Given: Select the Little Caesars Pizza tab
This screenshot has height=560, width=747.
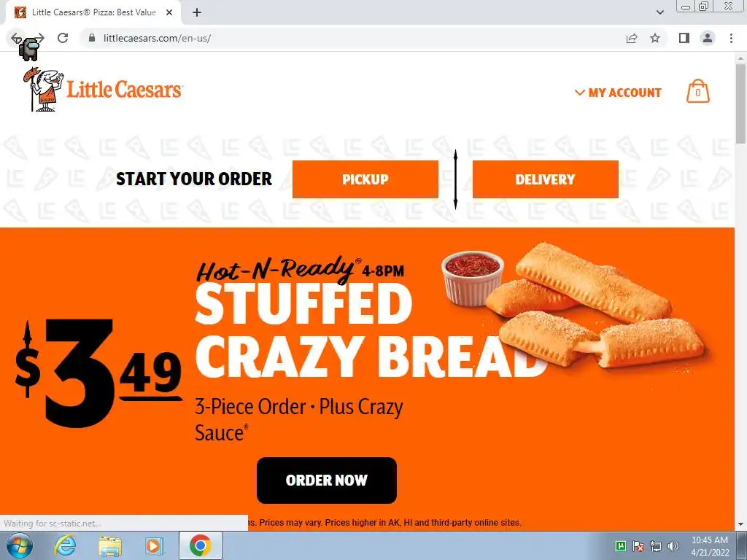Looking at the screenshot, I should point(93,12).
